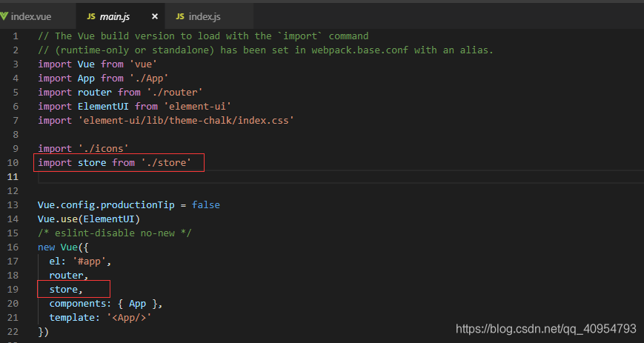Place cursor on empty line 11
Viewport: 644px width, 343px height.
(x=341, y=176)
